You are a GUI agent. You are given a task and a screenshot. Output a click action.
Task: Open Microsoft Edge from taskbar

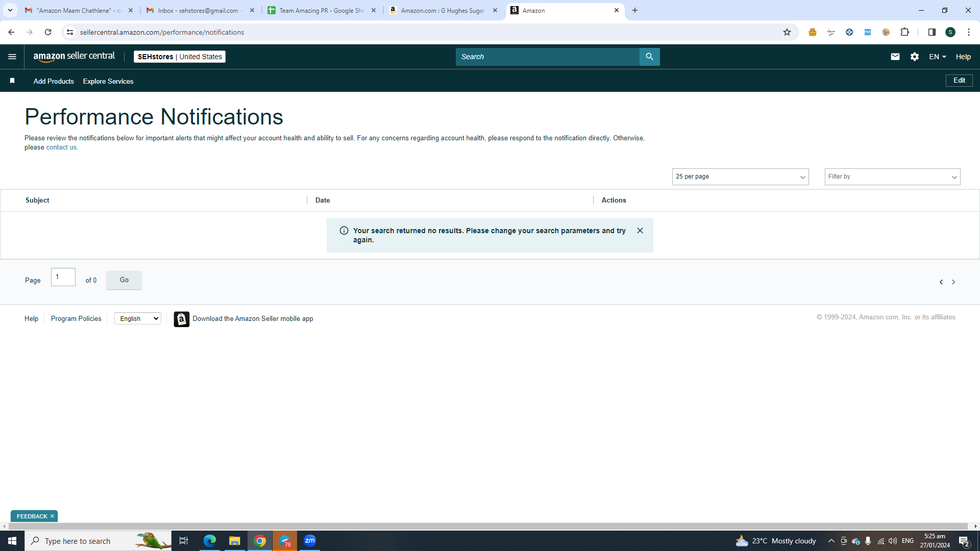(209, 541)
